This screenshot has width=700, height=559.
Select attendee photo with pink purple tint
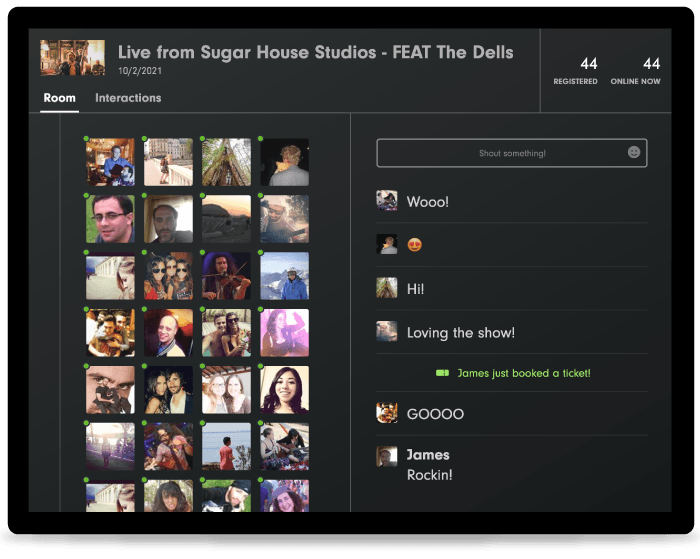(284, 333)
